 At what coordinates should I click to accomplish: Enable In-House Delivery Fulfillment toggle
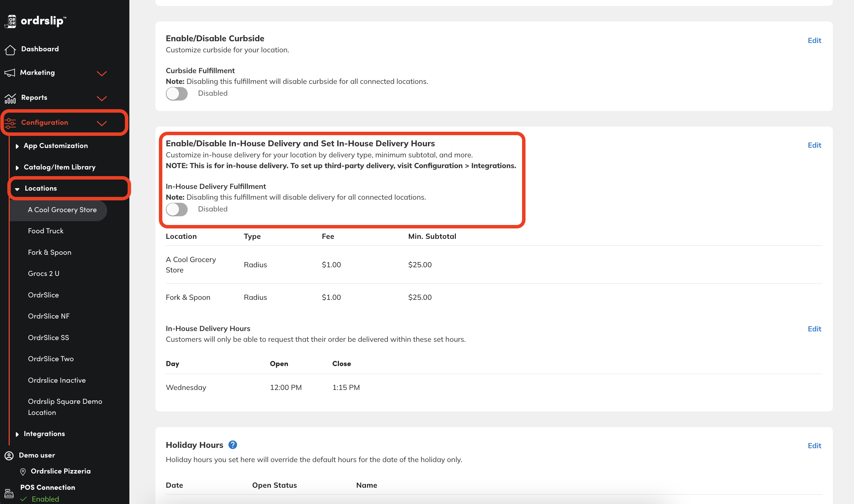coord(177,209)
